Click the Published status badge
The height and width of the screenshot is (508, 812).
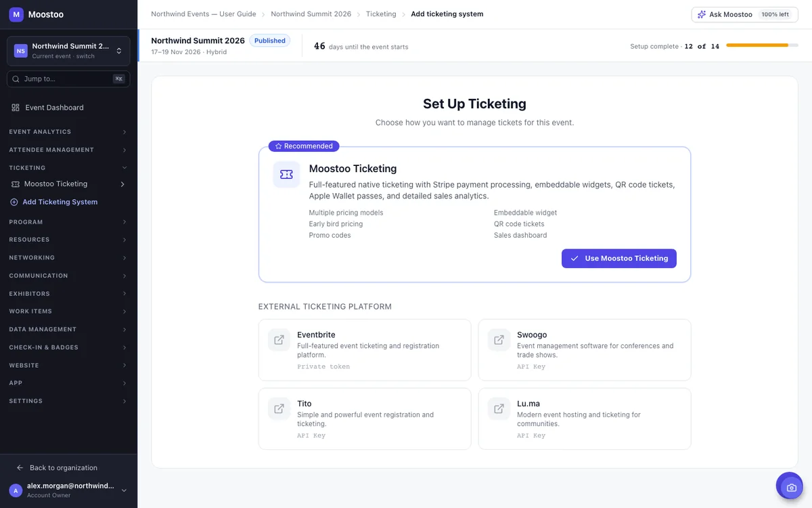point(270,41)
